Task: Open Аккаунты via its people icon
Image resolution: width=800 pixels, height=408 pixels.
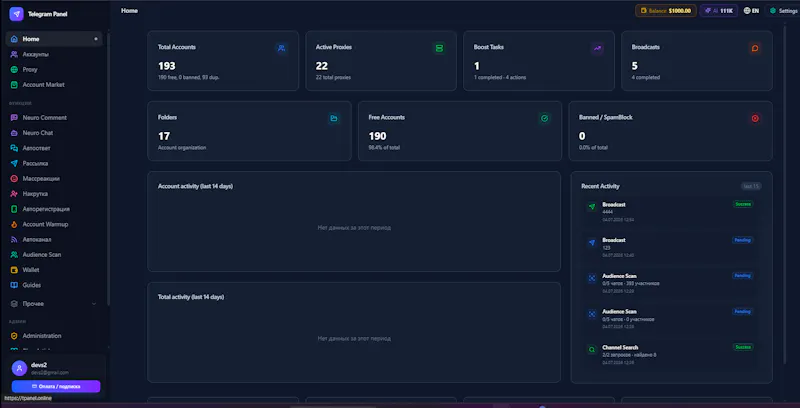Action: click(14, 54)
